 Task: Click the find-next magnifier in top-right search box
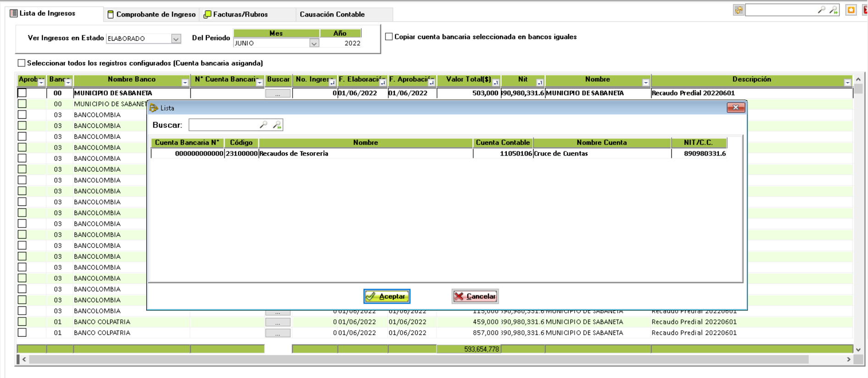[834, 10]
